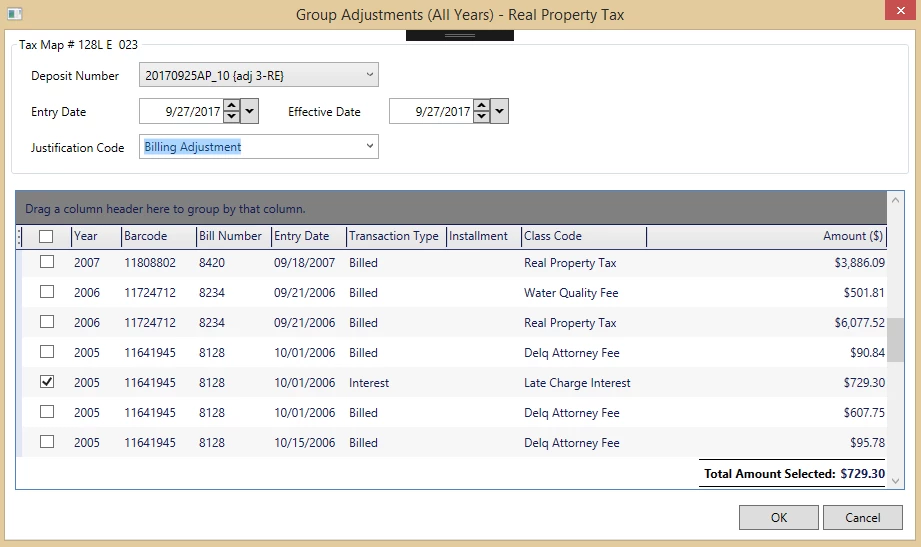Expand the Deposit Number combo box
The height and width of the screenshot is (547, 921).
point(368,75)
